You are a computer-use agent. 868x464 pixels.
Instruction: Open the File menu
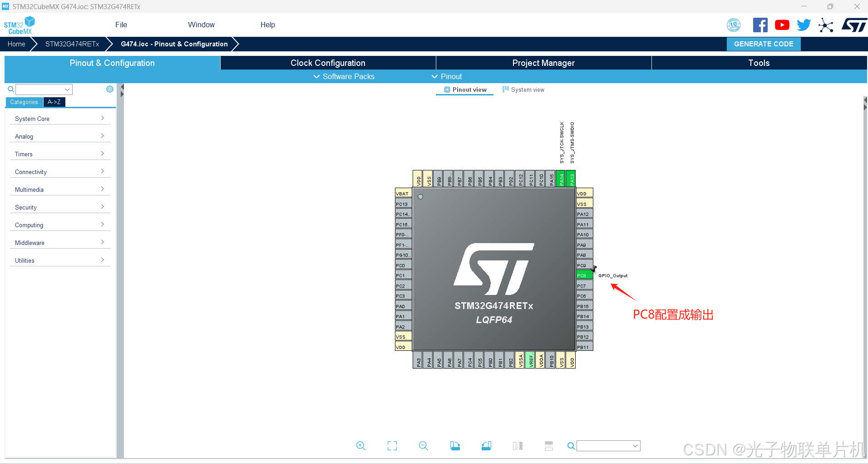(121, 25)
